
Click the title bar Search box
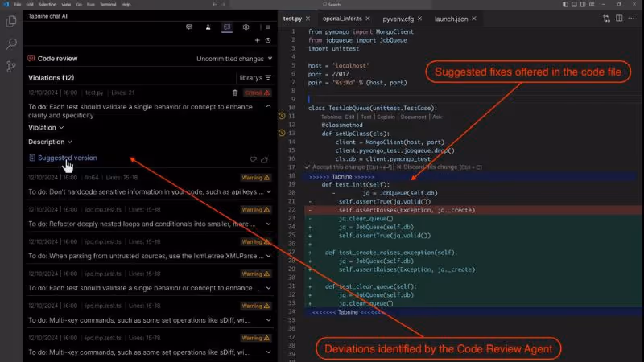click(x=332, y=5)
